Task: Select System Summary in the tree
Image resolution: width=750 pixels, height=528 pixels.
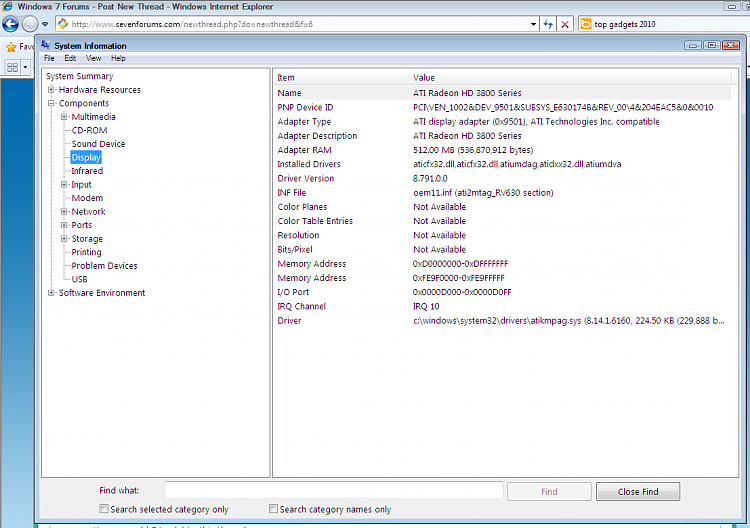Action: pyautogui.click(x=79, y=76)
